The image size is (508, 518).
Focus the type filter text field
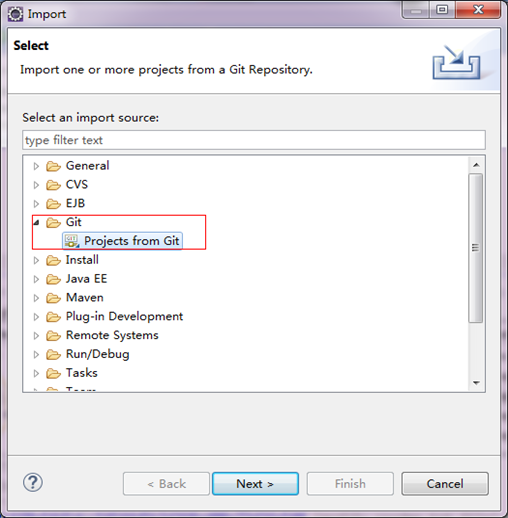(x=254, y=140)
